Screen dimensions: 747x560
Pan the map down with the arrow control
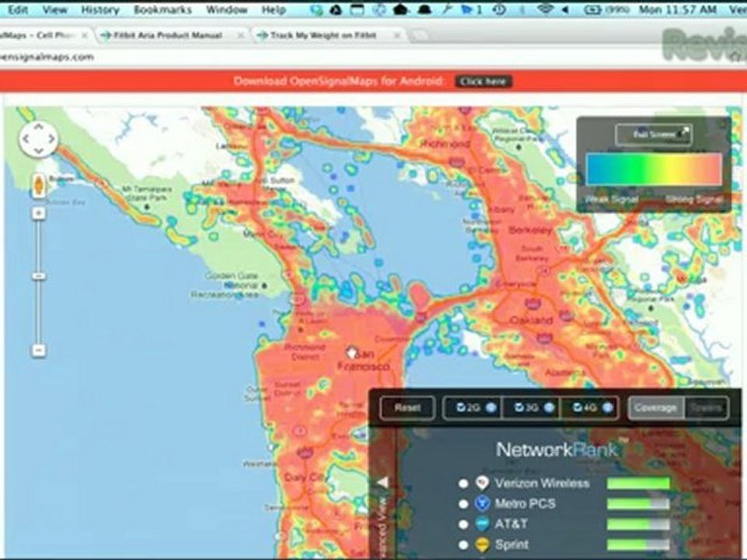click(x=39, y=152)
